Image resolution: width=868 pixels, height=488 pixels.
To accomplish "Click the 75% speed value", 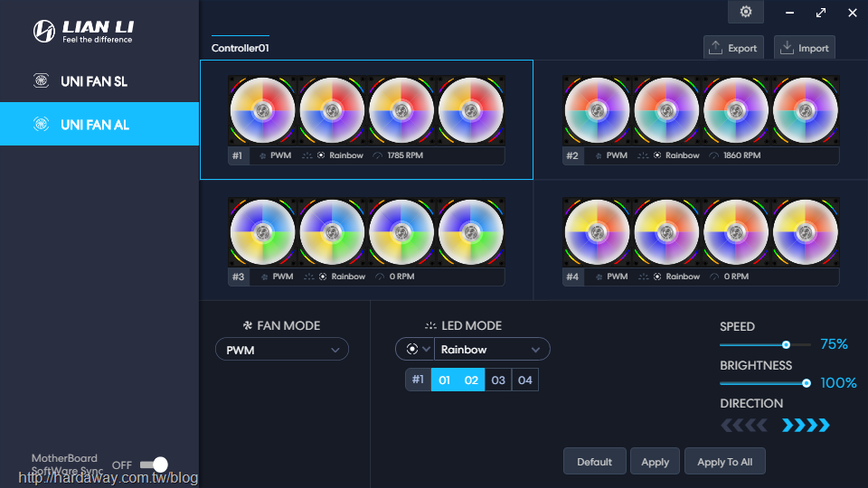I will (835, 344).
